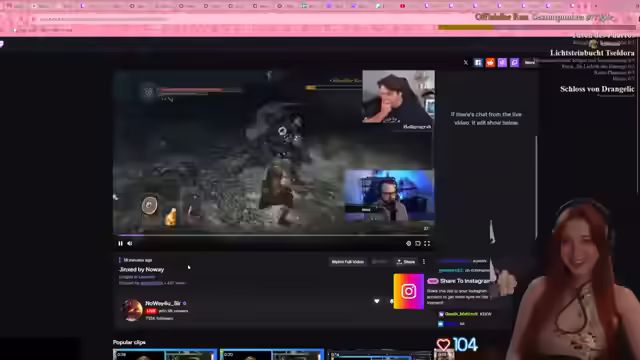This screenshot has height=360, width=640.
Task: Click the Twitch logo in the page header
Action: (x=2, y=44)
